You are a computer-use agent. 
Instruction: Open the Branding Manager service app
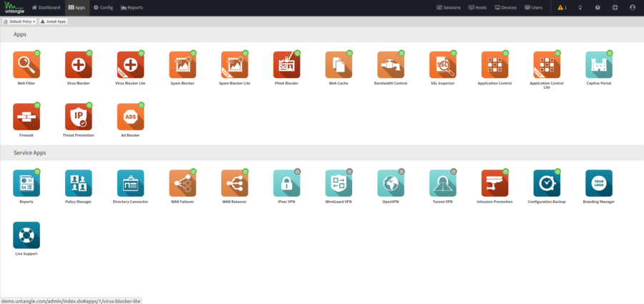point(599,183)
